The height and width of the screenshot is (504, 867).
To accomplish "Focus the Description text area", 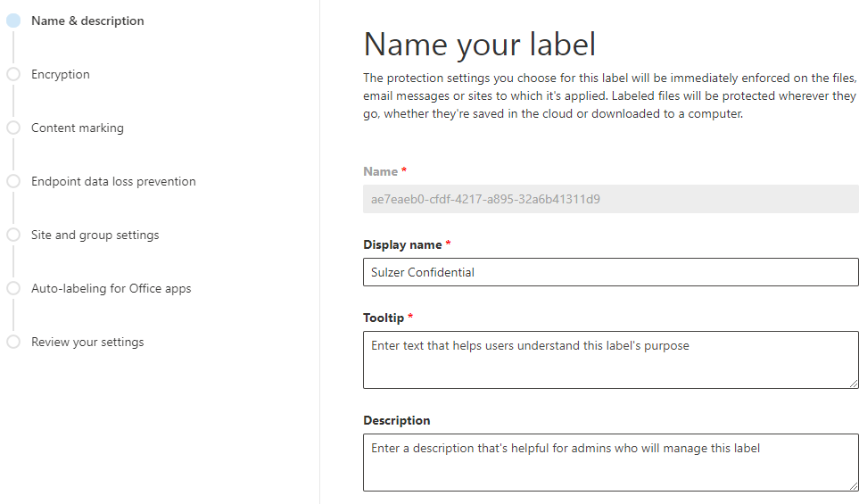I will (610, 462).
